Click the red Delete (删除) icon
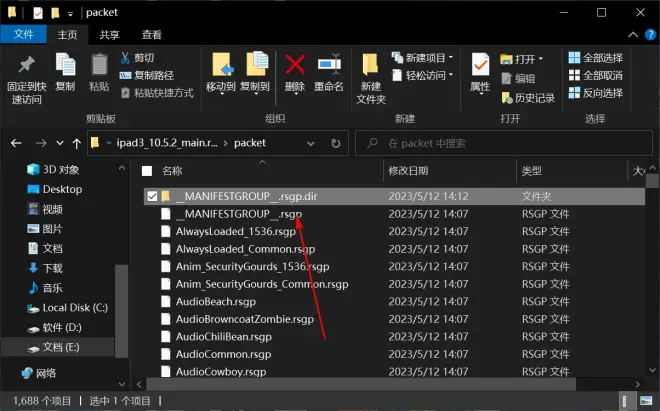This screenshot has height=411, width=660. point(295,66)
